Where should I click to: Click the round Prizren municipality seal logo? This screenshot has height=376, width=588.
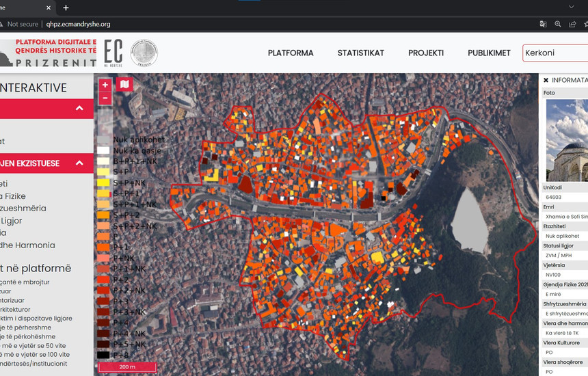point(144,53)
